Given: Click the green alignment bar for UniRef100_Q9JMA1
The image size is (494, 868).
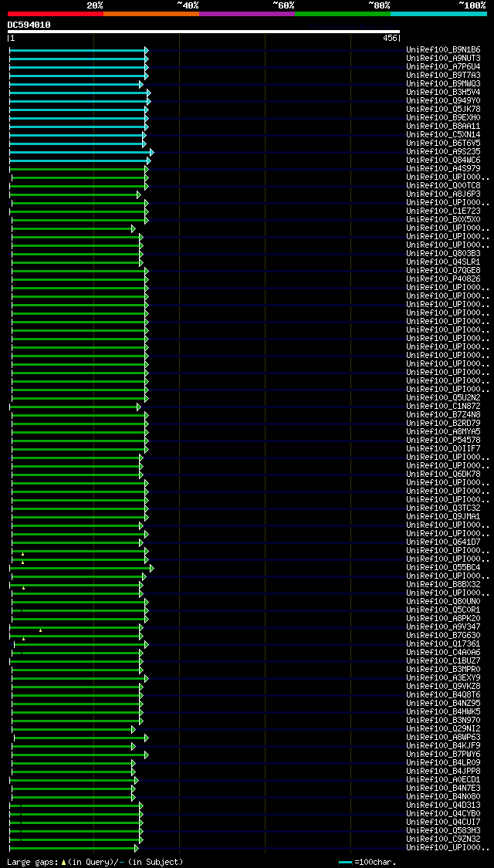Looking at the screenshot, I should point(78,517).
